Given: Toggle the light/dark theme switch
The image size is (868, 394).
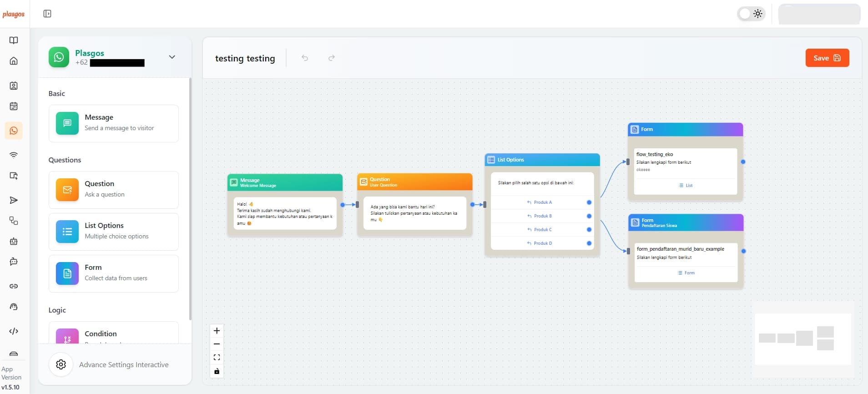Looking at the screenshot, I should pyautogui.click(x=751, y=14).
